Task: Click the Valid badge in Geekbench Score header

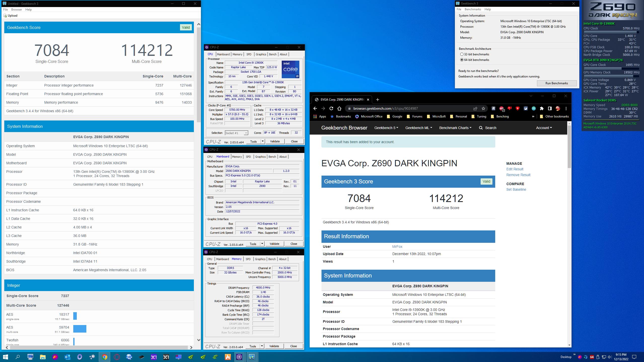Action: (186, 27)
